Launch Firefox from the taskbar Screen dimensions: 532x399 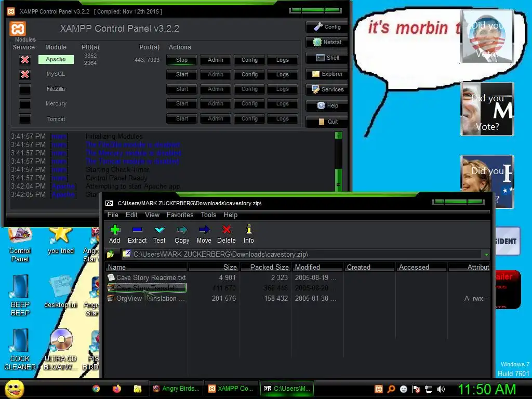point(117,389)
